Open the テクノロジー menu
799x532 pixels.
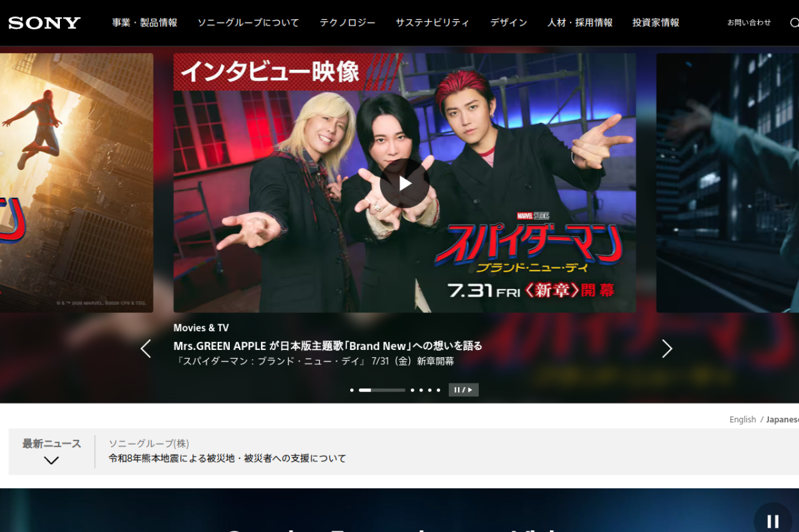[348, 22]
